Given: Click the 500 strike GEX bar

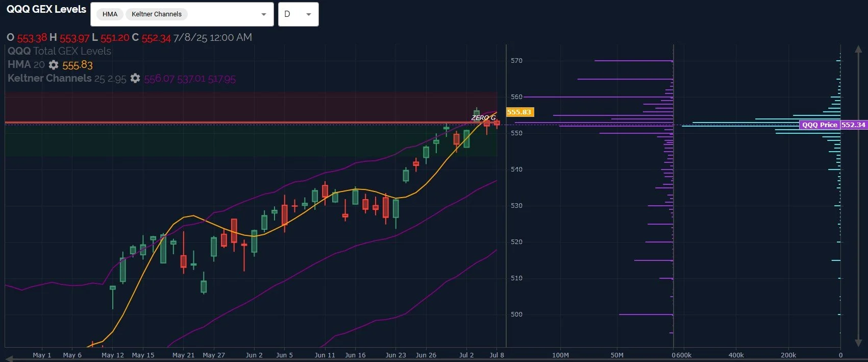Looking at the screenshot, I should pos(646,315).
